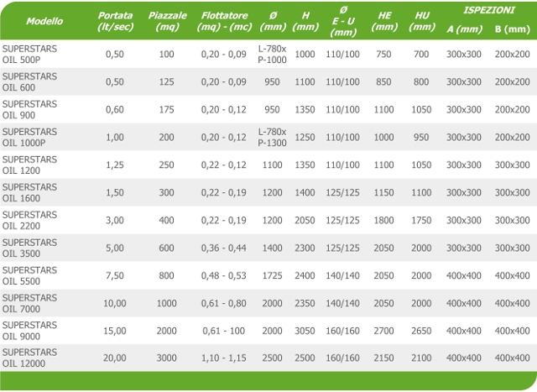Select the SUPERSTARS OIL 500P model cell
The width and height of the screenshot is (537, 392).
point(29,54)
